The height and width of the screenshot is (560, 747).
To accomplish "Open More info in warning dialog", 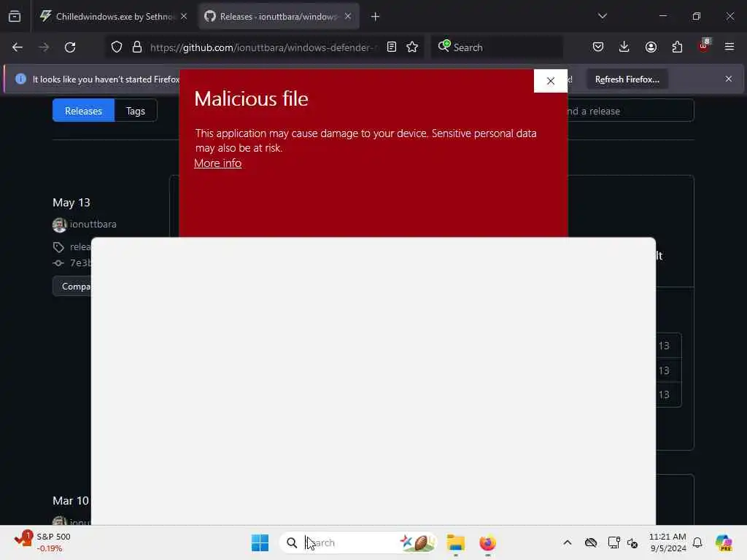I will coord(217,163).
